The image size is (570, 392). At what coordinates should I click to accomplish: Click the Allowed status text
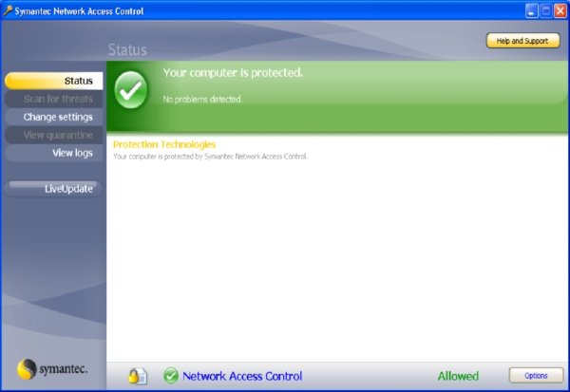coord(458,376)
